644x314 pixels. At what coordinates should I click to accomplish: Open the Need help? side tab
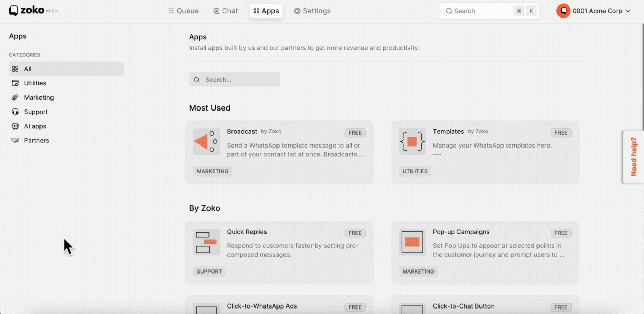click(634, 157)
